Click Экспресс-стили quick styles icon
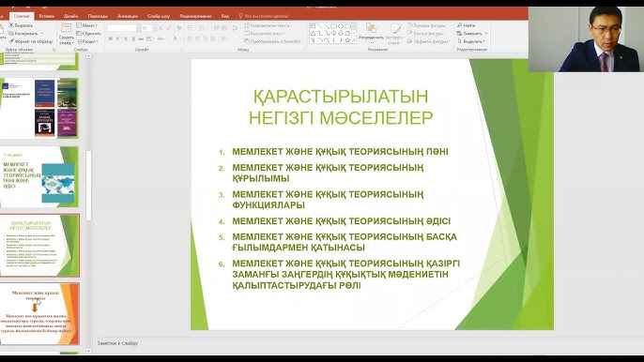The image size is (644, 362). pos(395,28)
